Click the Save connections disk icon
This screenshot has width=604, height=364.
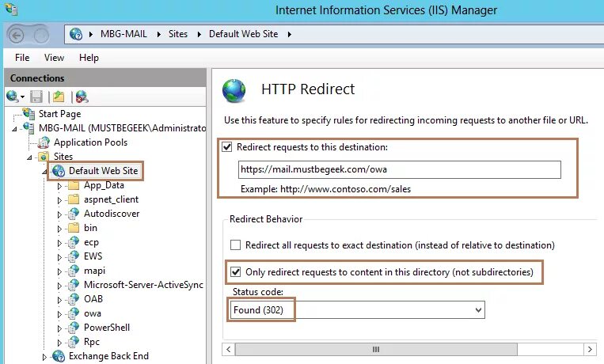point(36,97)
